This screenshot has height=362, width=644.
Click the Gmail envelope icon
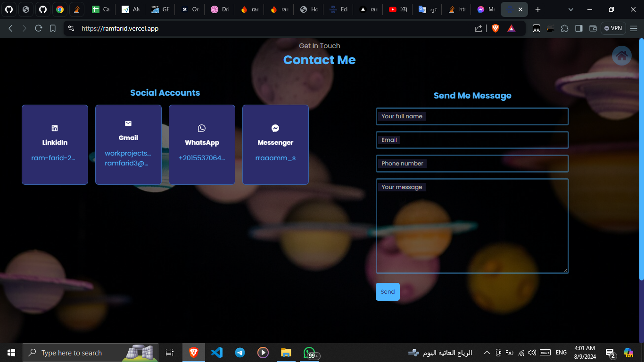pyautogui.click(x=128, y=123)
